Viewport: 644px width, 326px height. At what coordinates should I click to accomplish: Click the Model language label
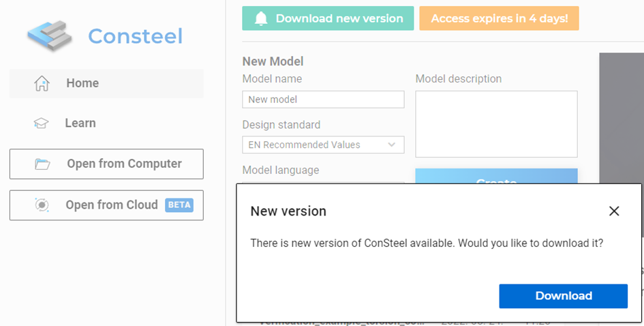point(281,171)
